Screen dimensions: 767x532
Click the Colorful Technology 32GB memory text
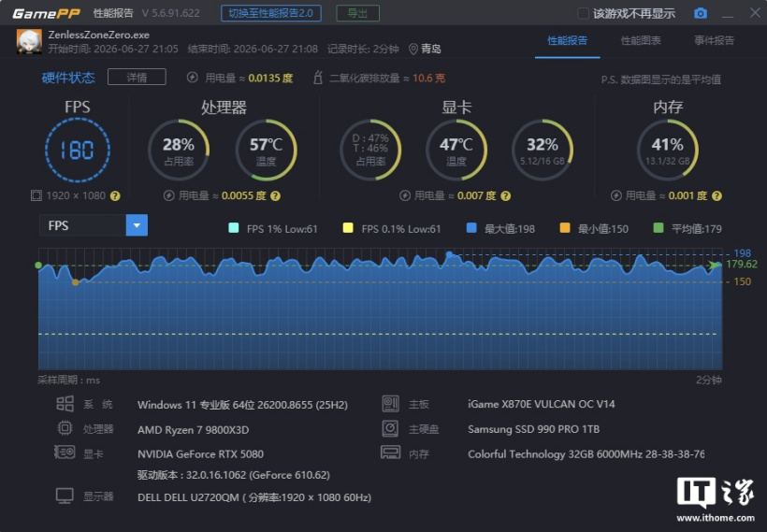586,454
